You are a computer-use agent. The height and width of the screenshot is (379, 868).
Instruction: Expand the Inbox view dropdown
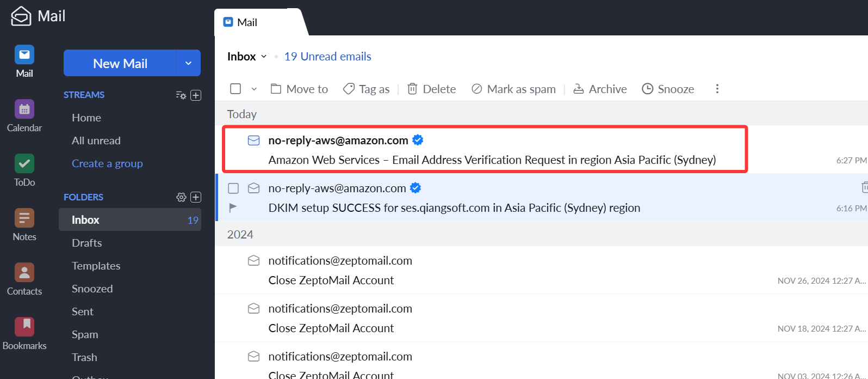tap(264, 57)
